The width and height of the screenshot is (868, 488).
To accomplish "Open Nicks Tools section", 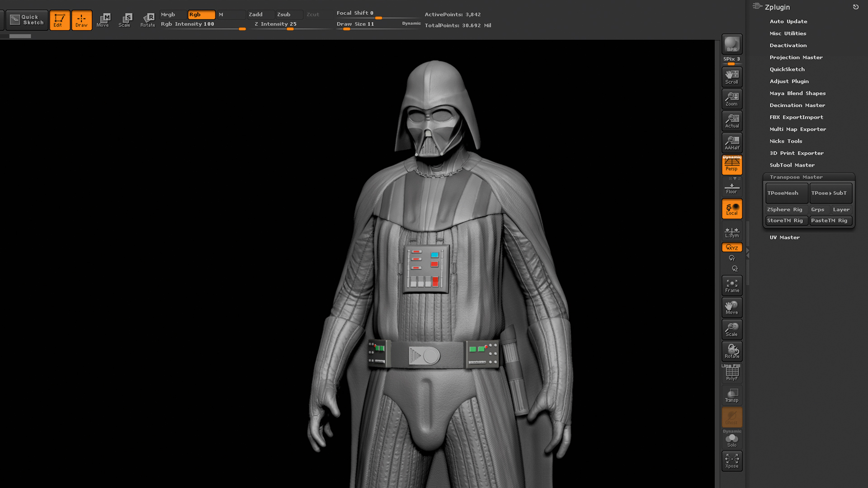I will (x=786, y=141).
